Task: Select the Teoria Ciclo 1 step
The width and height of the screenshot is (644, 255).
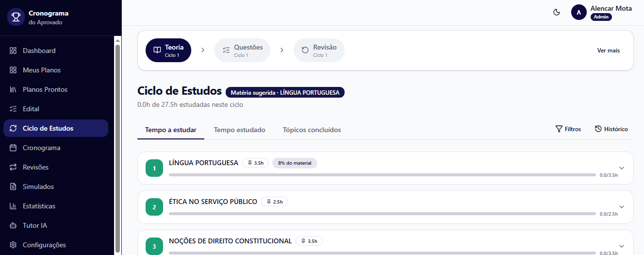Action: 168,51
